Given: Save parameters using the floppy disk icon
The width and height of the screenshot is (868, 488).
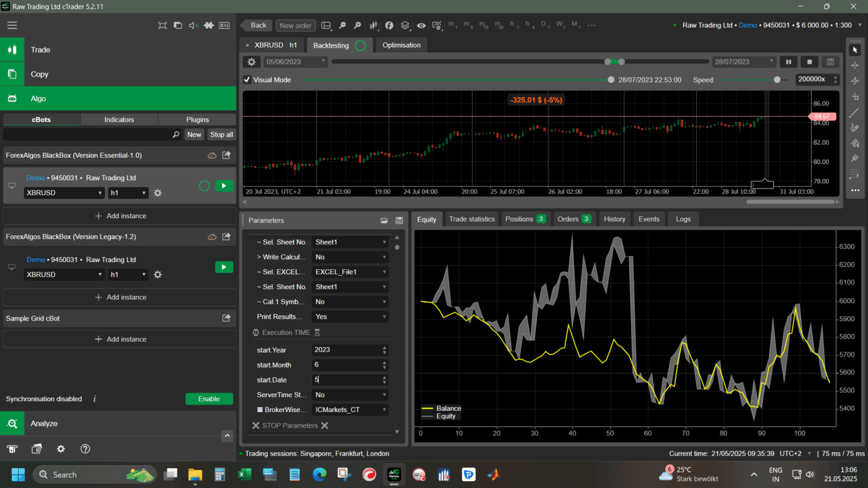Looking at the screenshot, I should [398, 221].
